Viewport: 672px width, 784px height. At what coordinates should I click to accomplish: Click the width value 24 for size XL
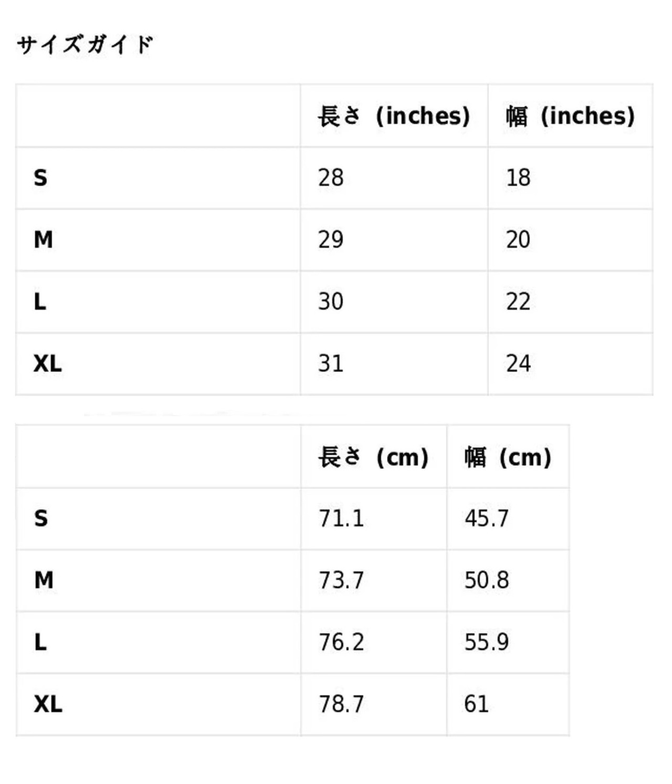518,364
